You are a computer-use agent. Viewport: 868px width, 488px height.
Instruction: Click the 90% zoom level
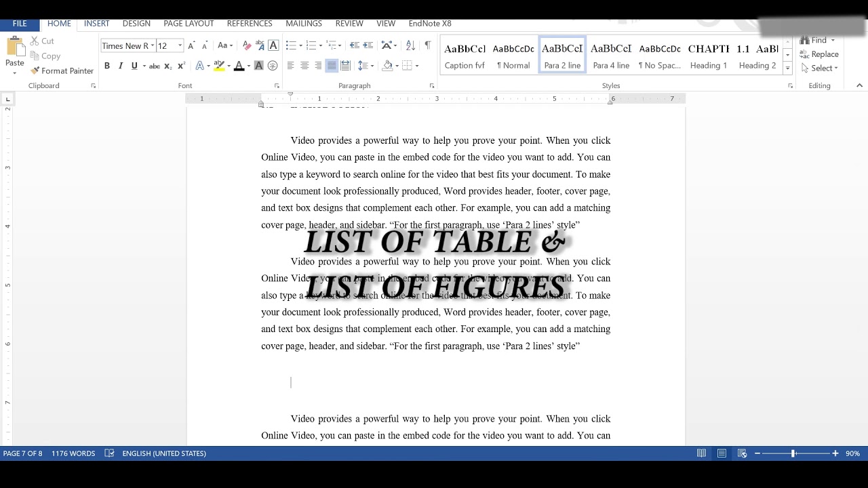[x=852, y=453]
